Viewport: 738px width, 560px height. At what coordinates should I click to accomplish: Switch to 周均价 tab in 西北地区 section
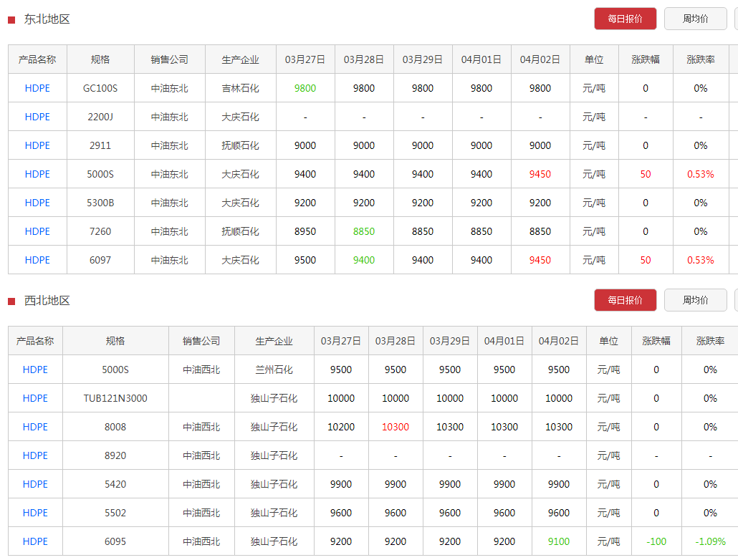[695, 300]
